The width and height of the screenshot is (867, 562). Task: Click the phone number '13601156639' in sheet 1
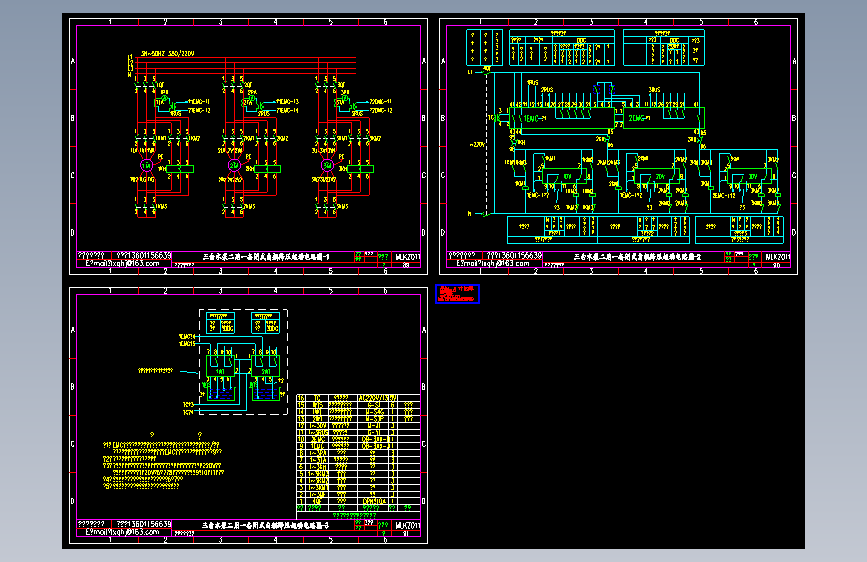coord(149,256)
